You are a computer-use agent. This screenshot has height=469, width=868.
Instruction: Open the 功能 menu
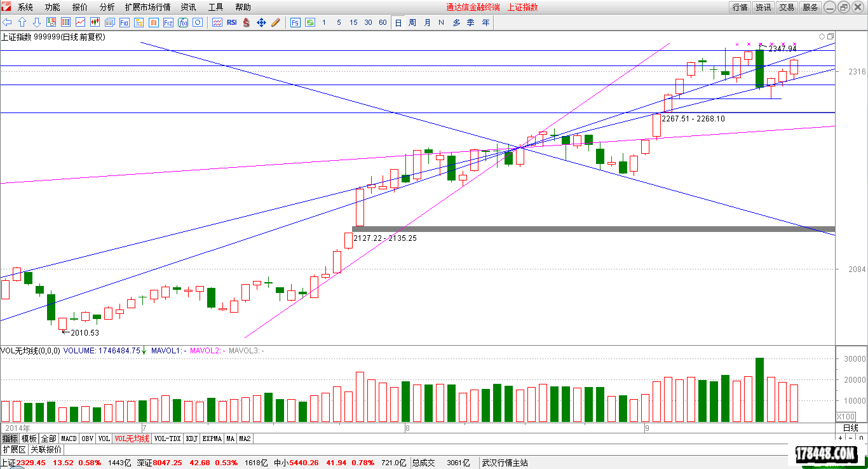click(x=53, y=7)
